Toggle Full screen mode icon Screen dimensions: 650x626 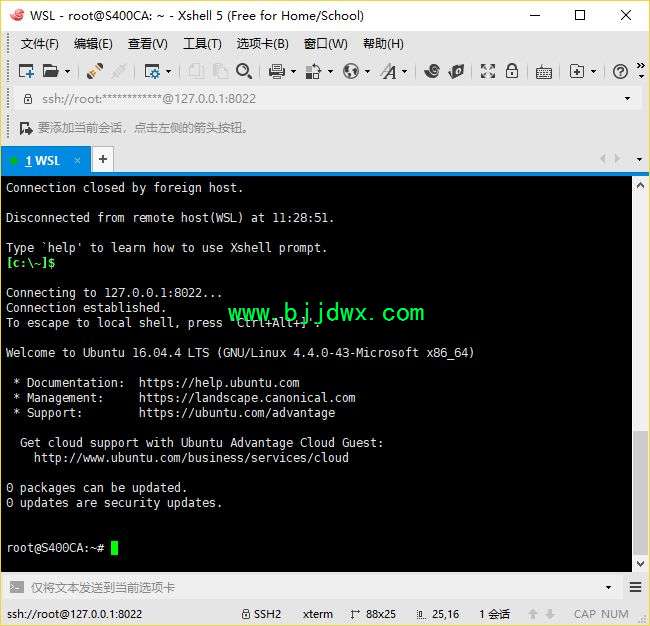pyautogui.click(x=488, y=71)
